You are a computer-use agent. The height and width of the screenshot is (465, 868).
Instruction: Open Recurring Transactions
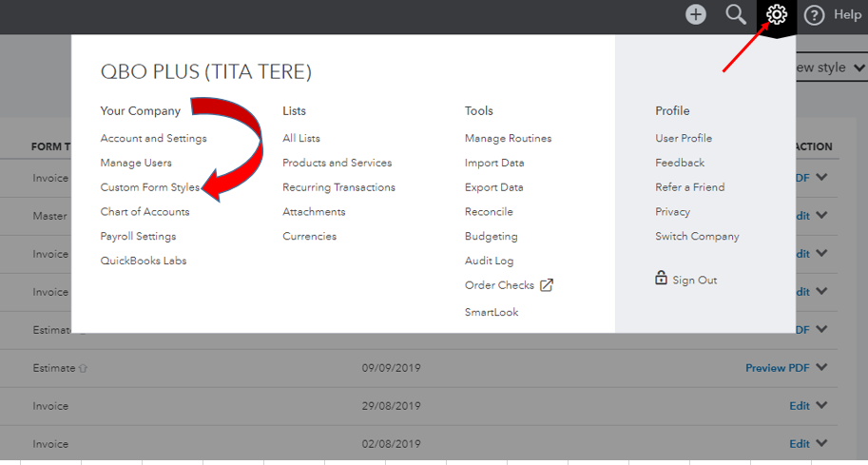(x=338, y=187)
